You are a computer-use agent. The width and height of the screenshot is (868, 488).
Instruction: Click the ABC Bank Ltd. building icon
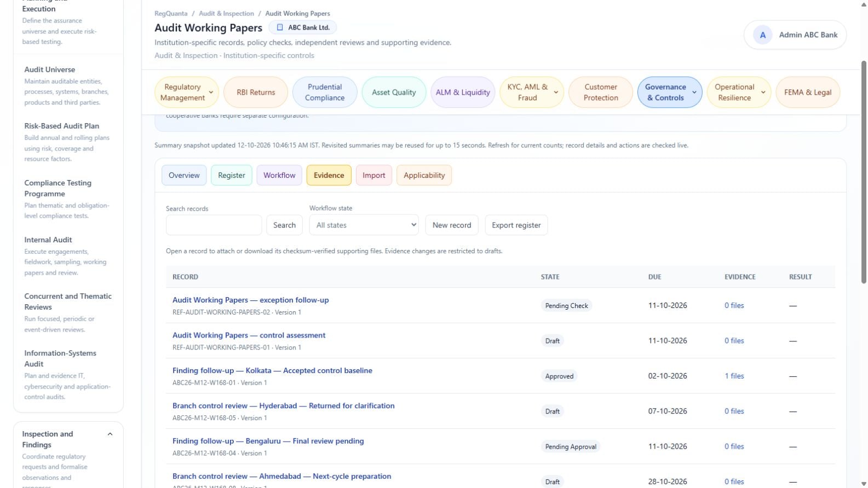(x=280, y=27)
